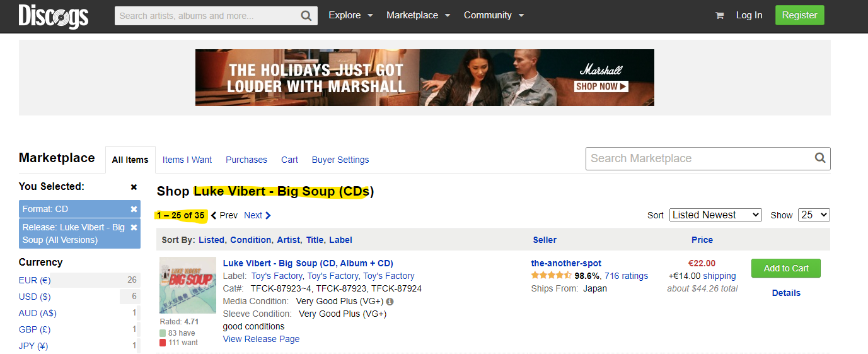Click the first Toy's Factory label link
Viewport: 868px width, 354px height.
[277, 276]
